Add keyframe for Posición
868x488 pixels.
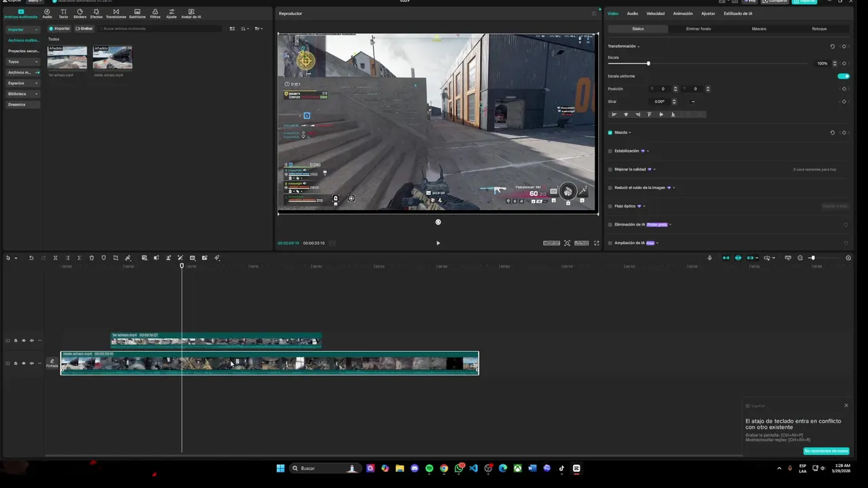click(x=844, y=89)
